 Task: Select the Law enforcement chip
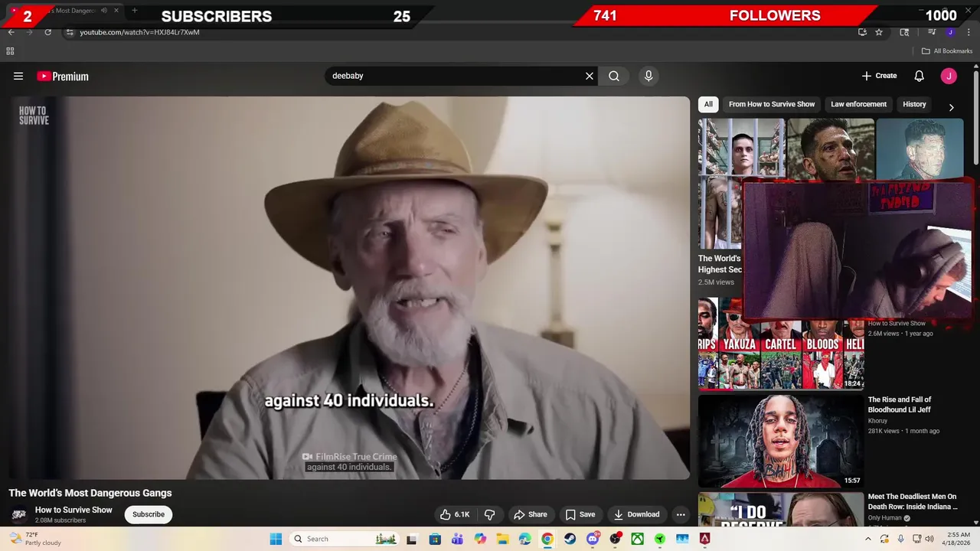pyautogui.click(x=858, y=104)
